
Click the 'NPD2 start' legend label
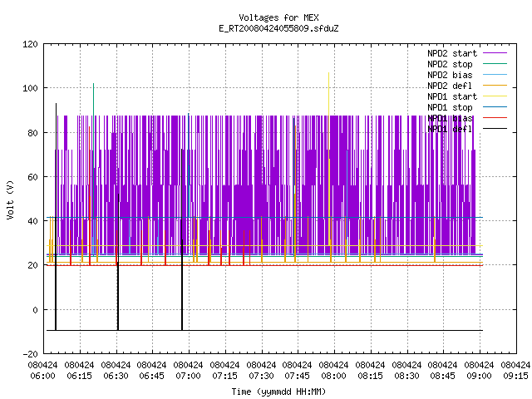(452, 53)
